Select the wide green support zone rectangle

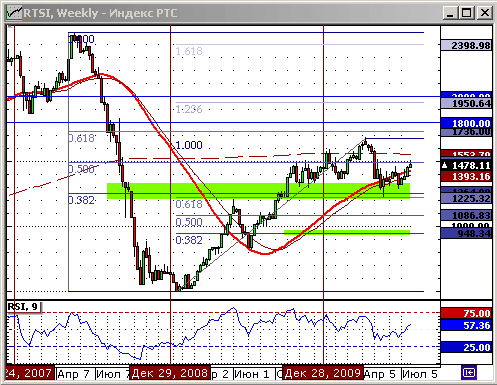click(x=258, y=191)
